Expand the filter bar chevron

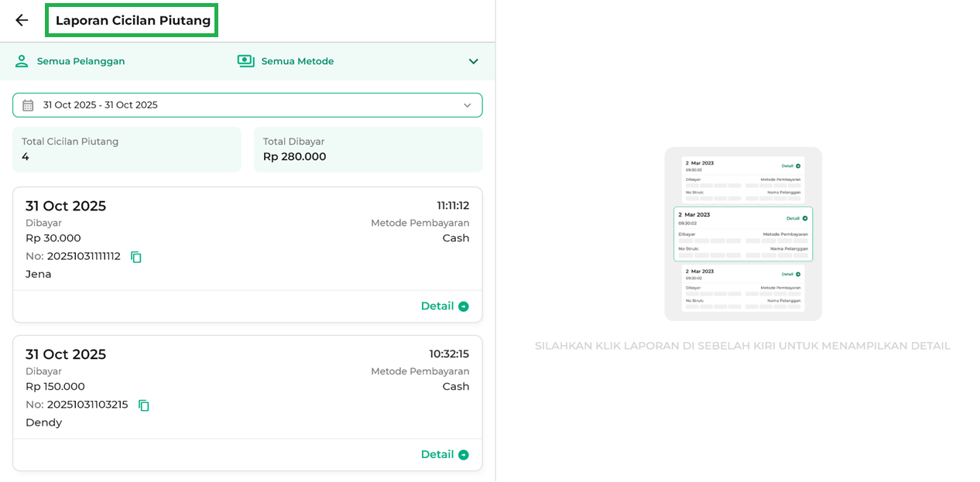coord(474,61)
